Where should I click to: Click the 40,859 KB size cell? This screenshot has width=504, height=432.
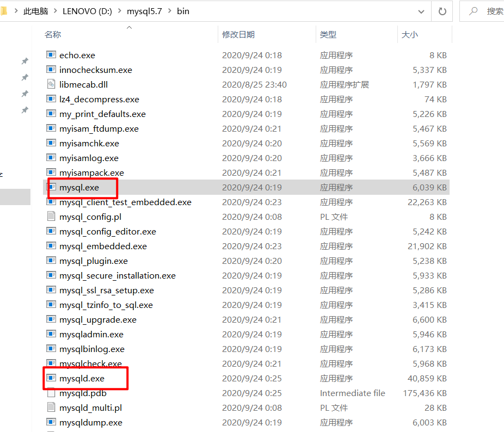coord(427,378)
